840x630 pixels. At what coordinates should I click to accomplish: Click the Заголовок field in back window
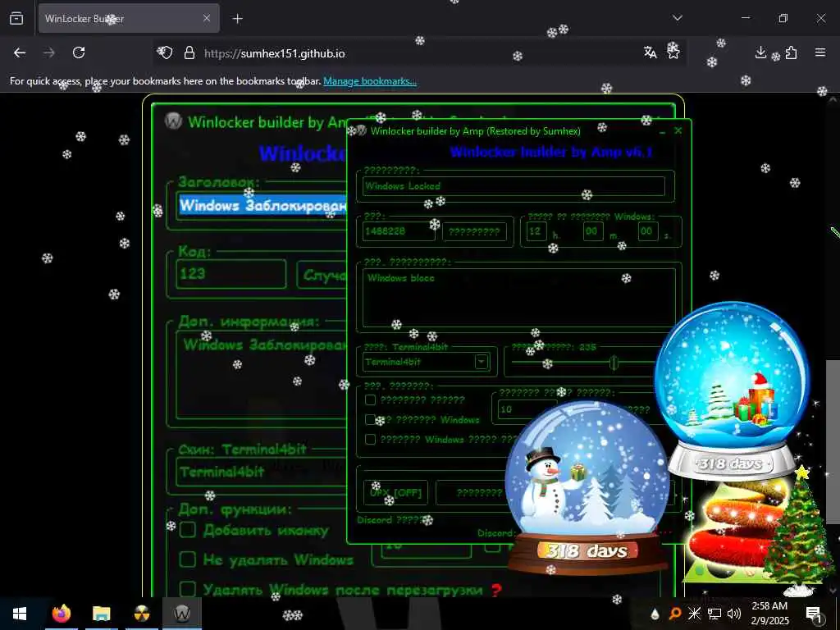point(262,206)
